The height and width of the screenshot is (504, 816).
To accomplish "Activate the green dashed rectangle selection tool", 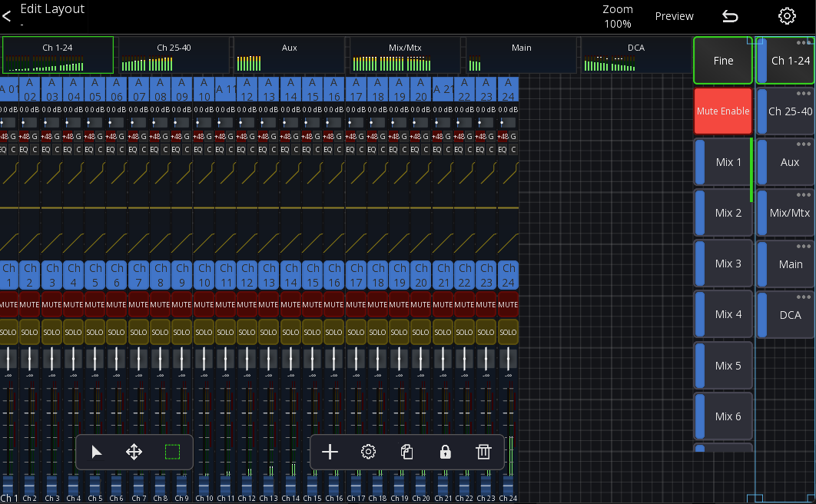I will [172, 452].
